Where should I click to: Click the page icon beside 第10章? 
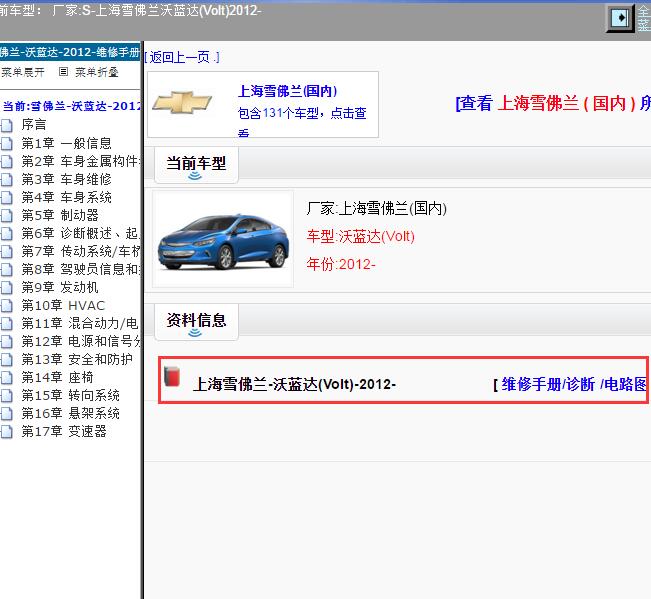[7, 306]
